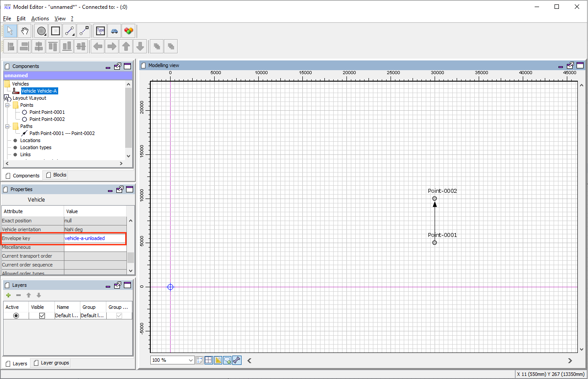Click the move layer down arrow

[x=39, y=295]
